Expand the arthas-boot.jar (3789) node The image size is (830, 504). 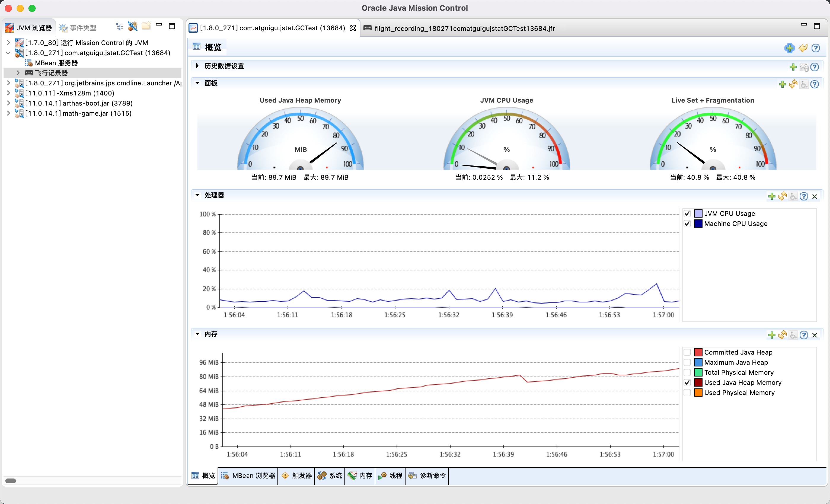pos(8,103)
